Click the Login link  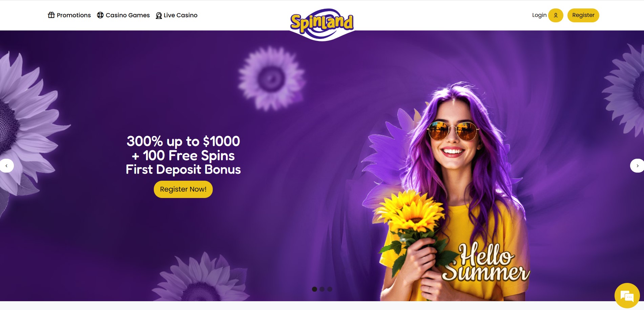click(x=539, y=15)
